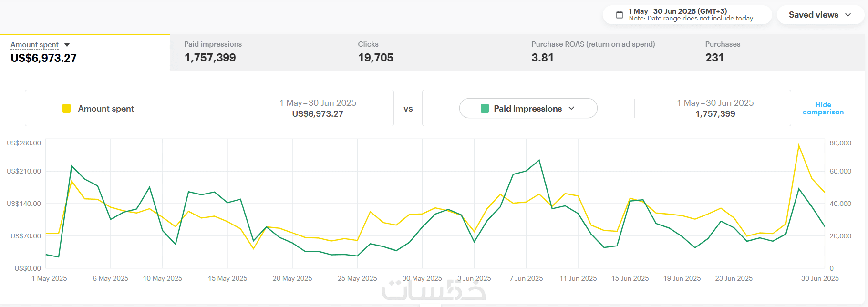Open the Saved views dropdown

click(820, 15)
